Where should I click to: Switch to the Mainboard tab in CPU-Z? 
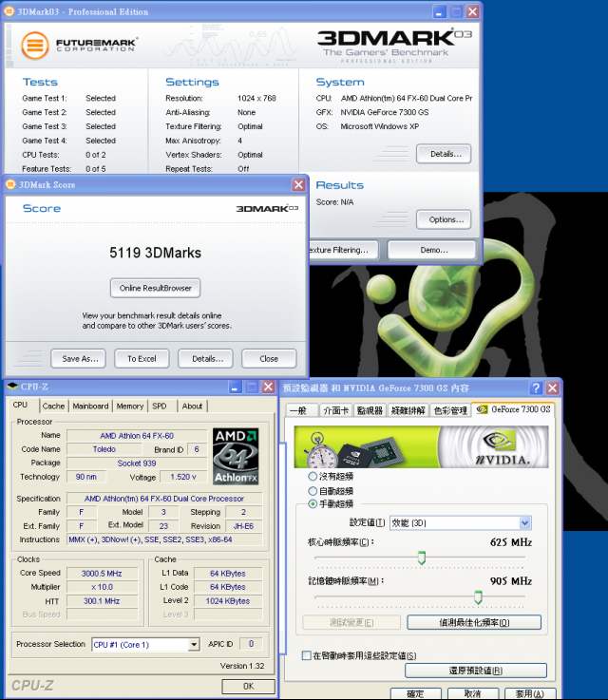[x=90, y=406]
